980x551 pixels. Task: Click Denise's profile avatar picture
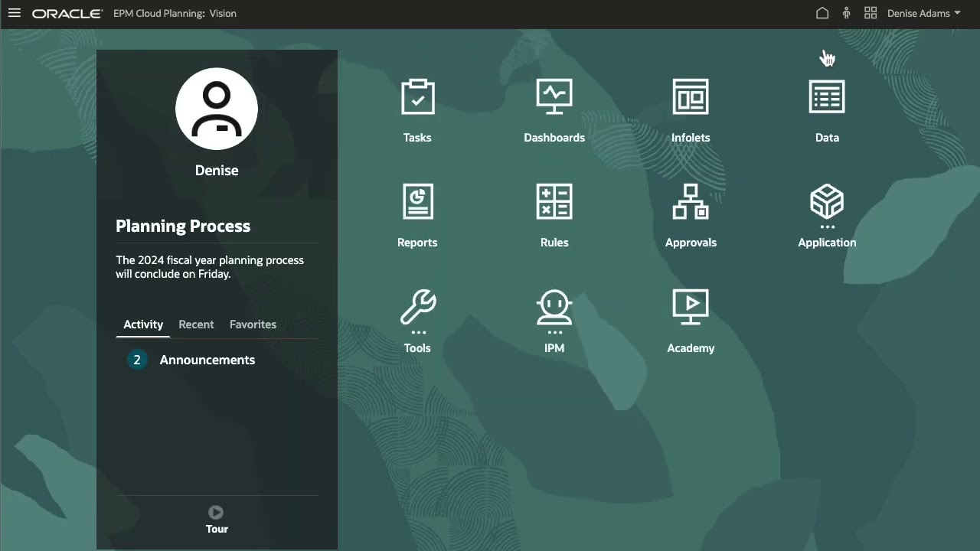[217, 109]
